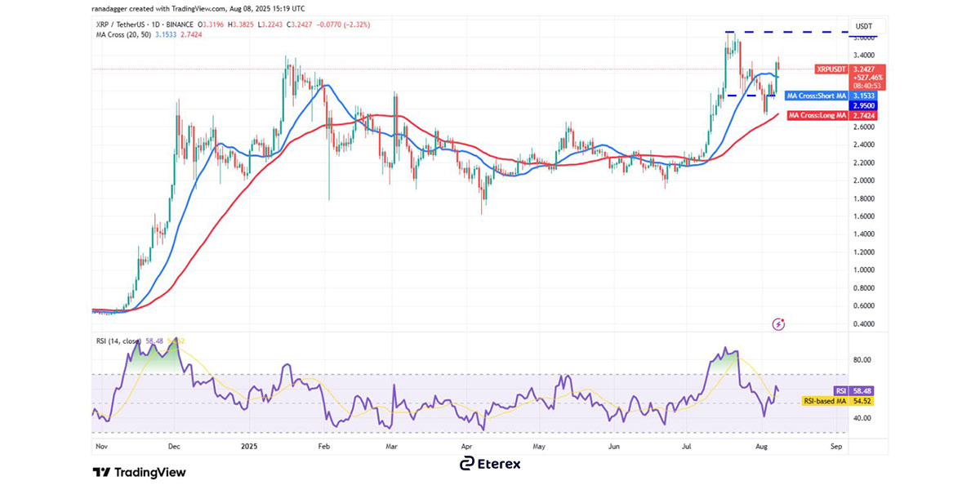Screen dimensions: 980x490
Task: Click the Nov label on time axis
Action: click(102, 448)
